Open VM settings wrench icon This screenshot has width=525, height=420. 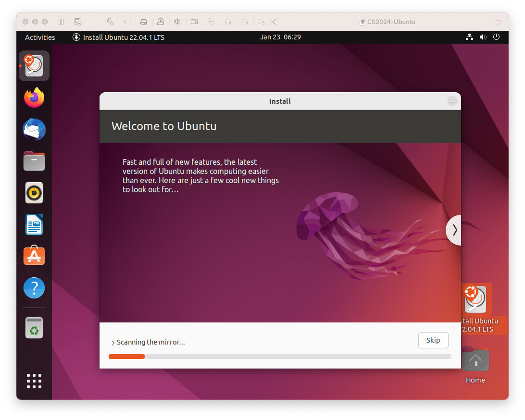[x=110, y=22]
